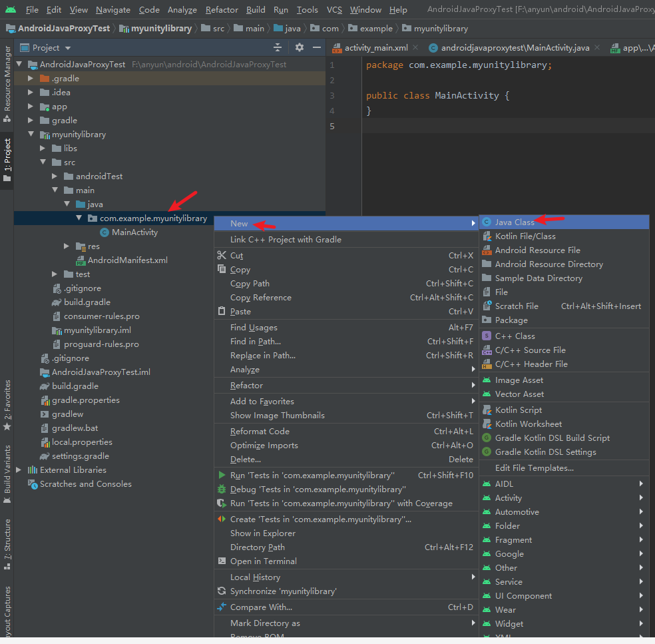Click the Open in Terminal icon
Viewport: 655px width, 644px height.
[222, 561]
